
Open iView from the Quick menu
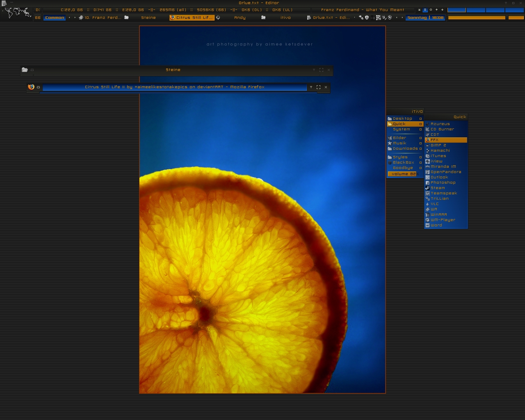pos(446,161)
